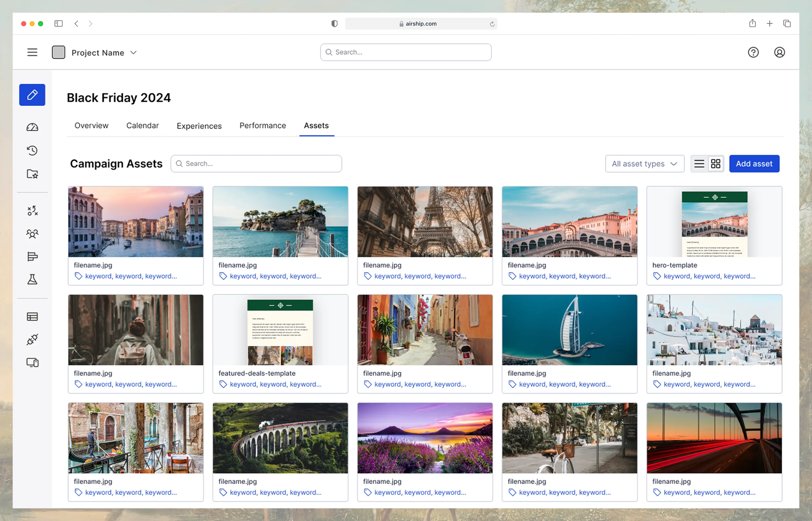
Task: Open the dashboard gauge sidebar icon
Action: point(32,127)
